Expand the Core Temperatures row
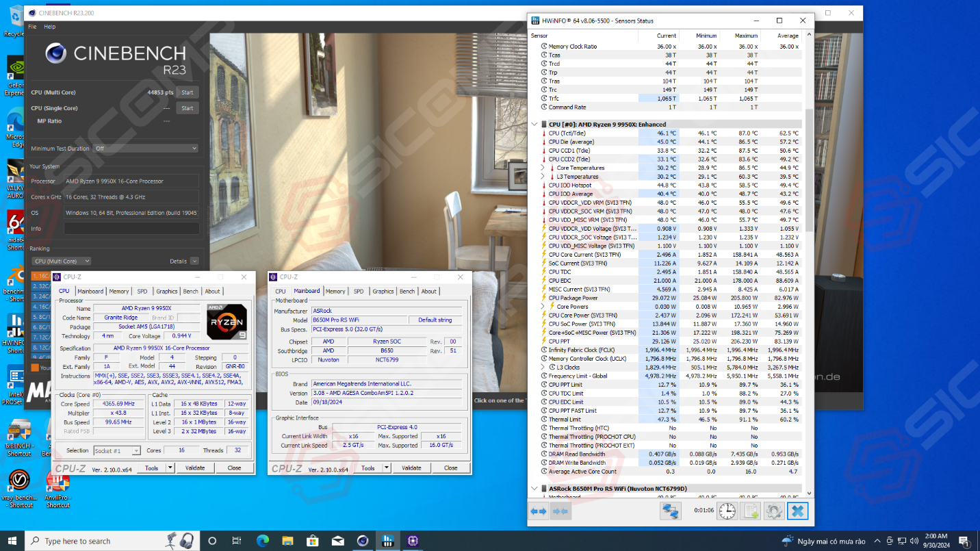The width and height of the screenshot is (980, 551). pyautogui.click(x=543, y=168)
